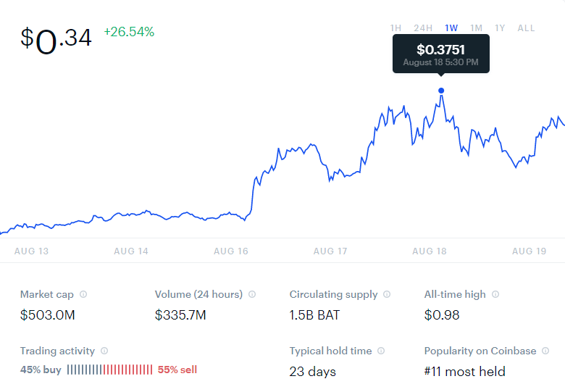Open the Popularity on Coinbase info icon

click(545, 351)
